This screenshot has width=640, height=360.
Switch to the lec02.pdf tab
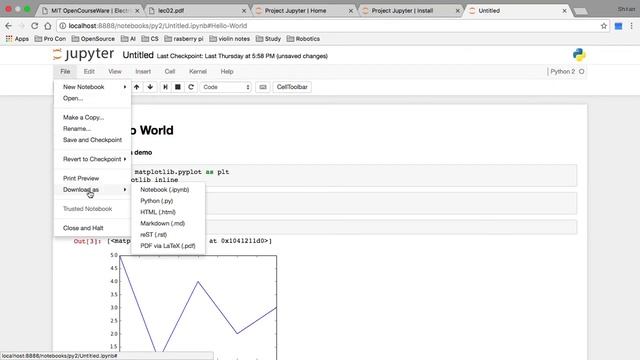tap(196, 11)
